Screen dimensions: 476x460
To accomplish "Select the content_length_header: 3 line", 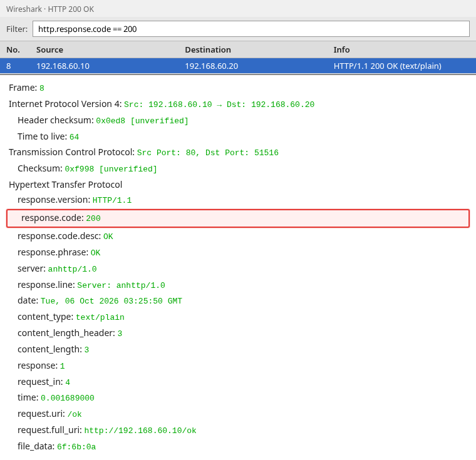I will point(70,333).
